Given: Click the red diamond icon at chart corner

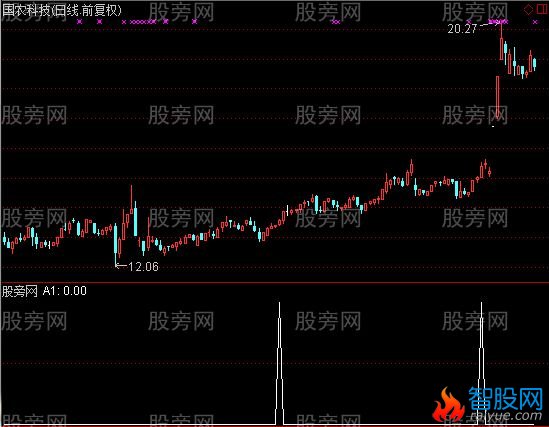Looking at the screenshot, I should [528, 10].
